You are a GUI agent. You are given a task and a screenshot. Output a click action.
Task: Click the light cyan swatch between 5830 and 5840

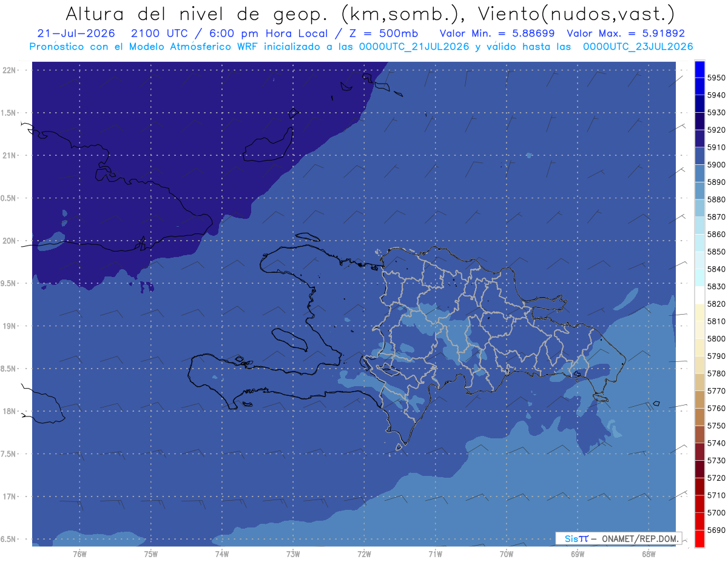tap(699, 278)
